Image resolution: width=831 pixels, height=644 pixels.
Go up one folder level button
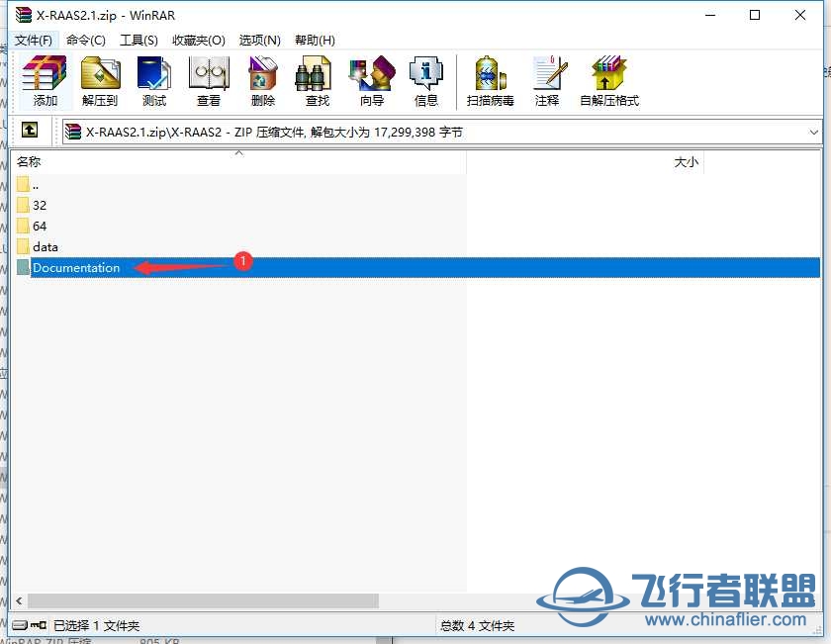(x=30, y=131)
